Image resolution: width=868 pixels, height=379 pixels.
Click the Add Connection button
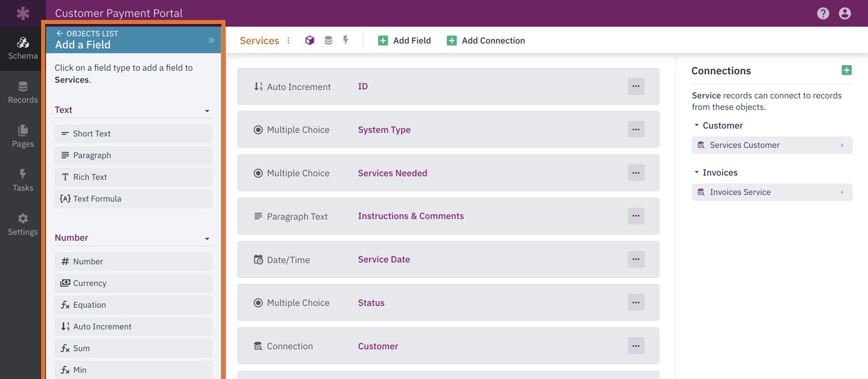[x=486, y=40]
